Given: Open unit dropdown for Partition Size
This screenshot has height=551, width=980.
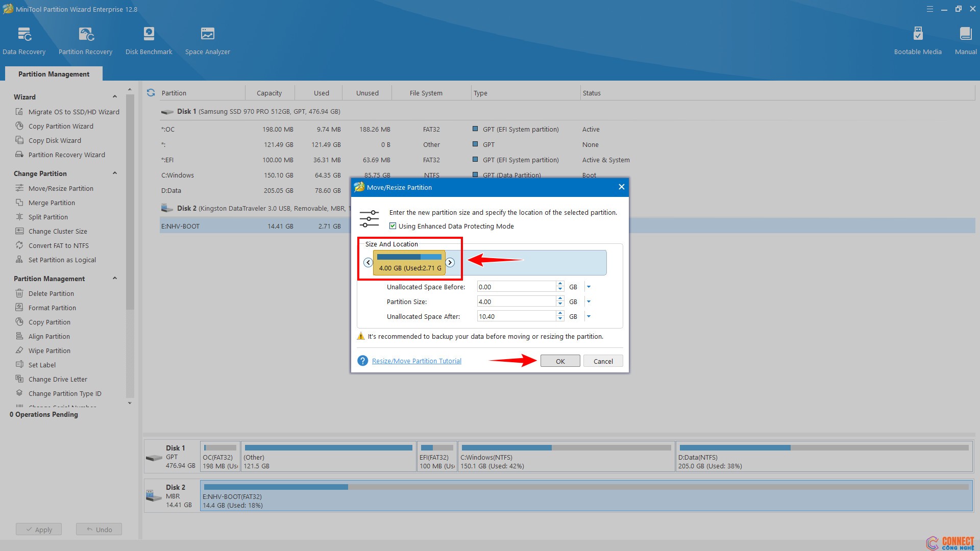Looking at the screenshot, I should point(589,302).
